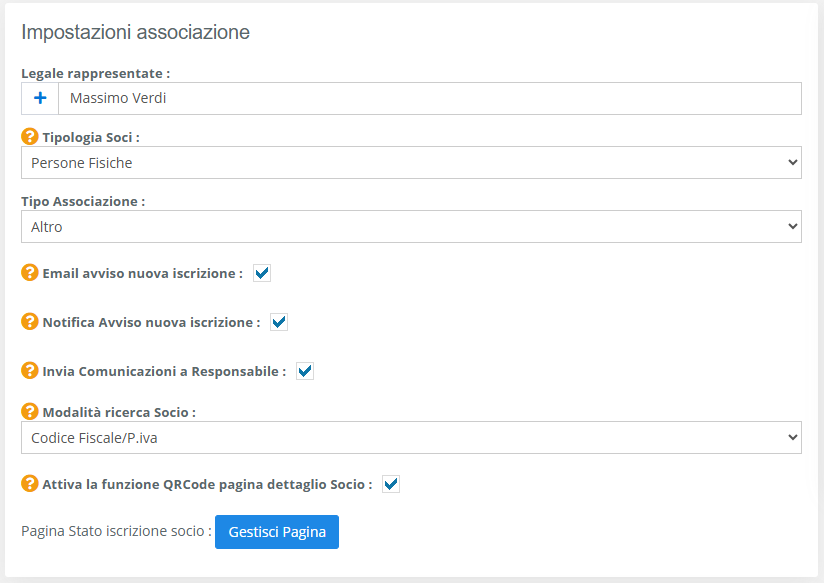Click the Gestisci Pagina button
This screenshot has width=824, height=583.
[276, 532]
